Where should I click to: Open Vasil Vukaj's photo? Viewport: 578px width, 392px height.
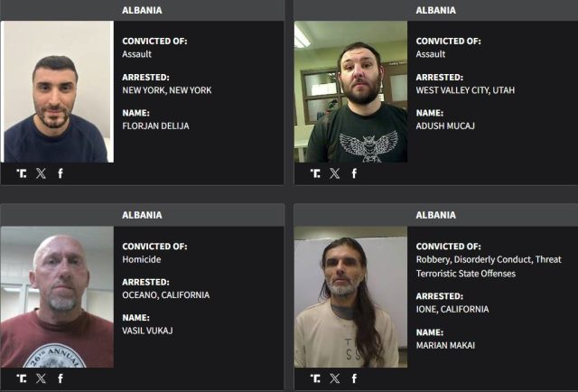(x=57, y=297)
